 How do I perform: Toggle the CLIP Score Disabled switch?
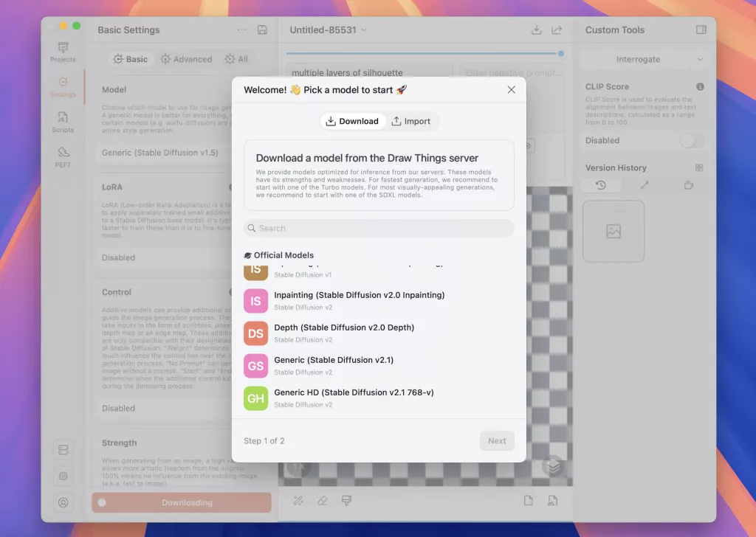[692, 141]
